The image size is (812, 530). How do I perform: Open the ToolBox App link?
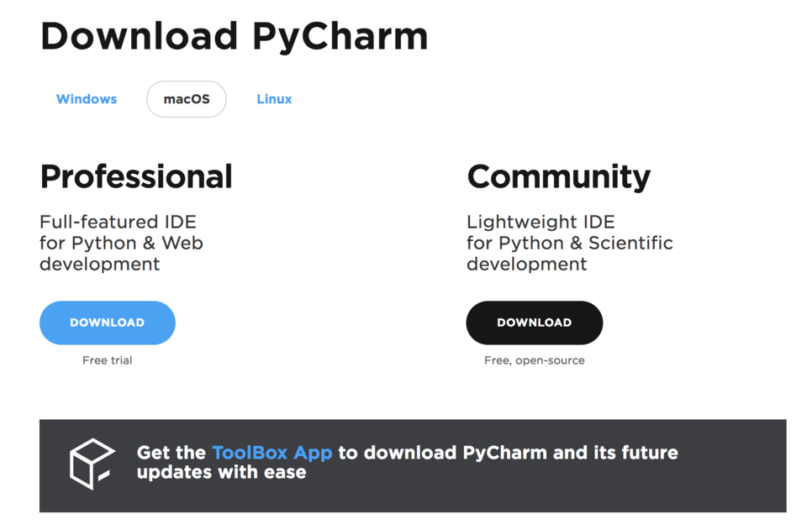272,453
